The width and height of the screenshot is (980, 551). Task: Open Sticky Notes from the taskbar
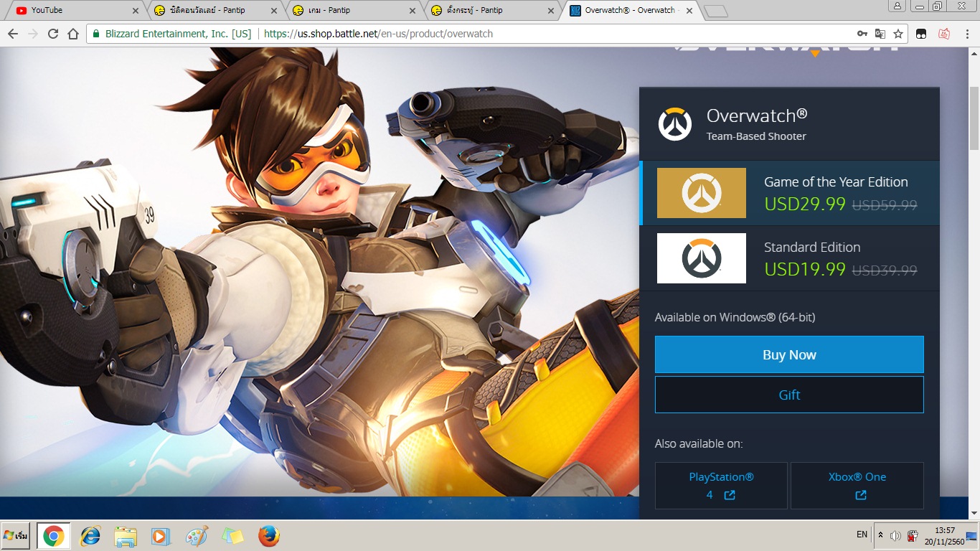232,536
